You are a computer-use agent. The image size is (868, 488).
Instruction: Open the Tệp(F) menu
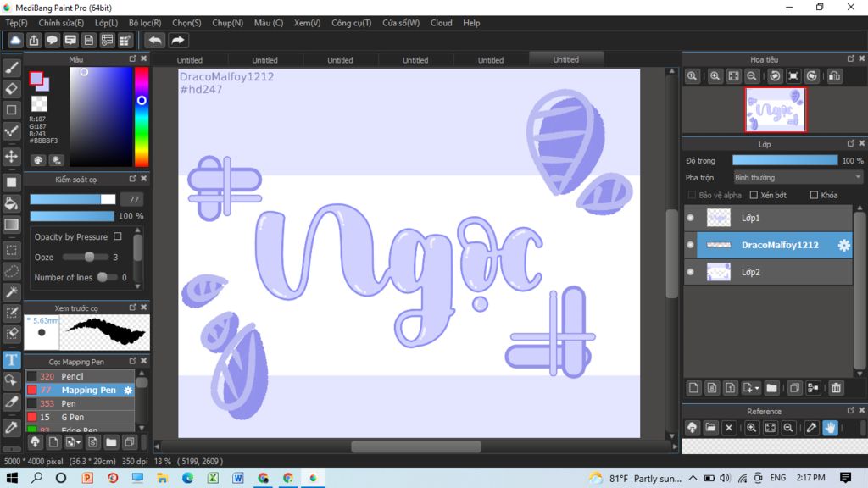[x=16, y=23]
